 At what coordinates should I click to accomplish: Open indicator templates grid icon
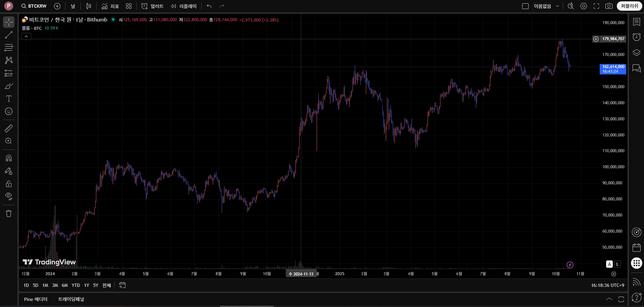click(x=129, y=6)
